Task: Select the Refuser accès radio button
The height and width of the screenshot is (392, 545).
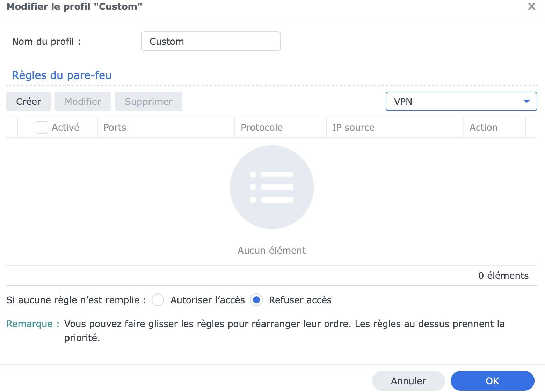Action: tap(256, 300)
